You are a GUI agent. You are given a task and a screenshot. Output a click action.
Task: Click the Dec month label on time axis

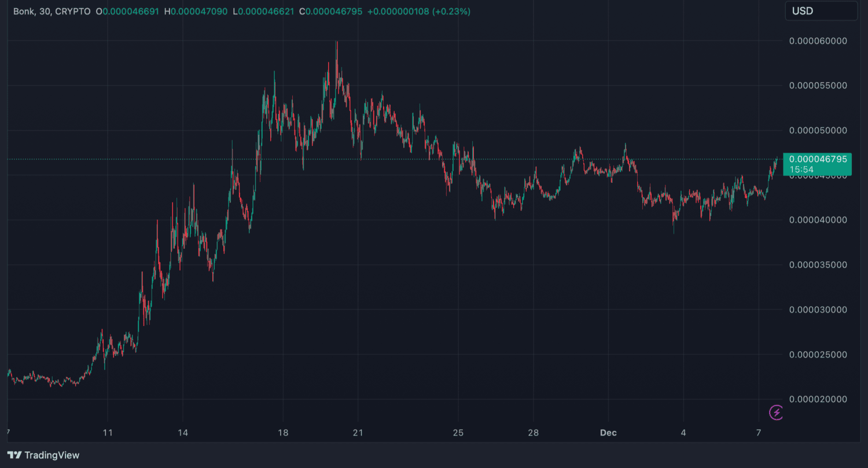point(608,433)
